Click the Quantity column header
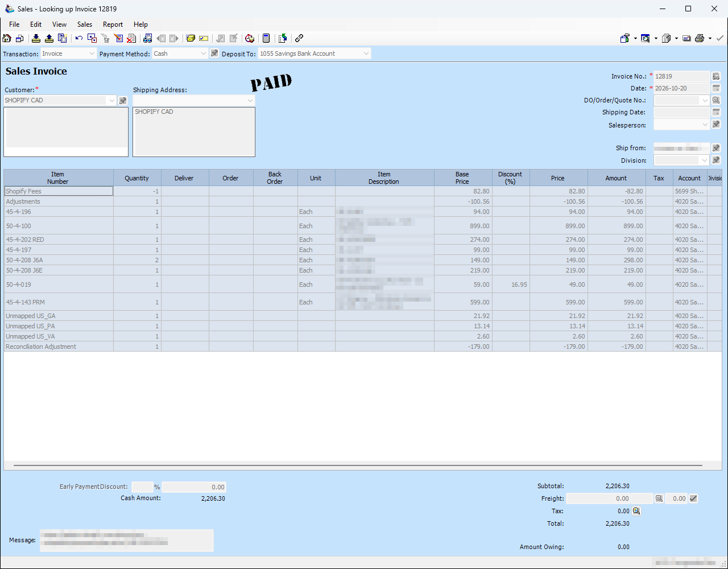The width and height of the screenshot is (728, 569). pos(137,178)
